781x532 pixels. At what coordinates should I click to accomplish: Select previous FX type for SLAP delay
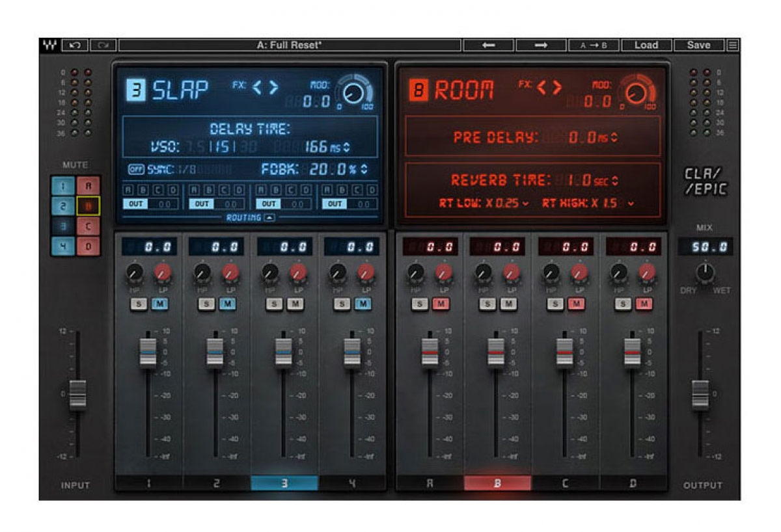point(257,87)
